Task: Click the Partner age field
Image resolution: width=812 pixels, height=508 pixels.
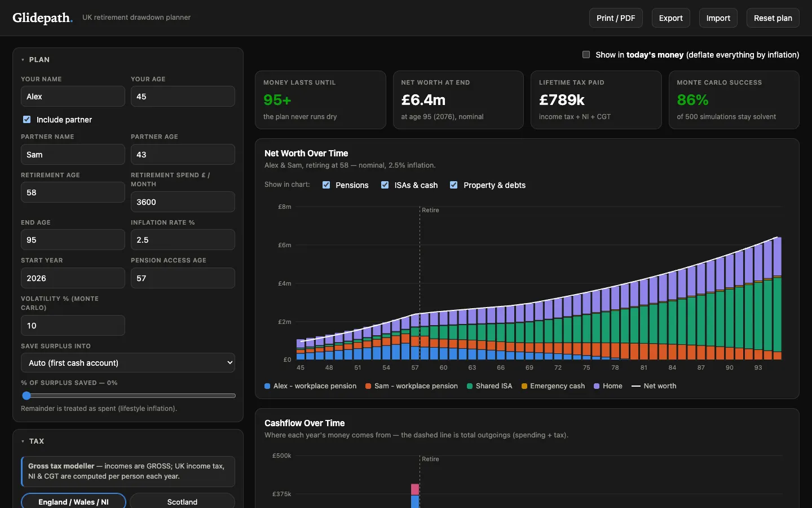Action: click(183, 155)
